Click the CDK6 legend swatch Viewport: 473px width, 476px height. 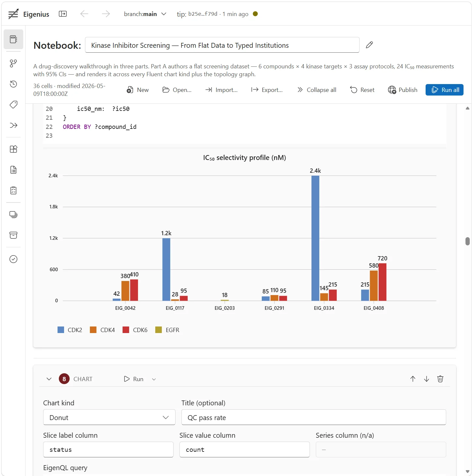pyautogui.click(x=126, y=330)
